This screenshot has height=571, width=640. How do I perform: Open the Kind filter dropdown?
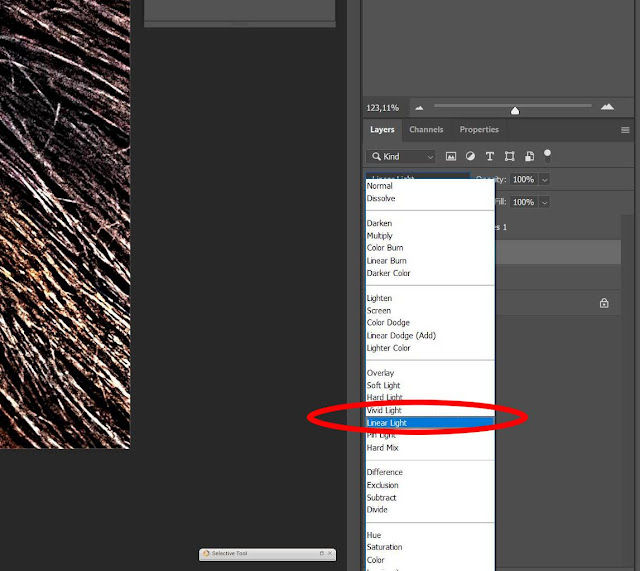click(x=401, y=156)
